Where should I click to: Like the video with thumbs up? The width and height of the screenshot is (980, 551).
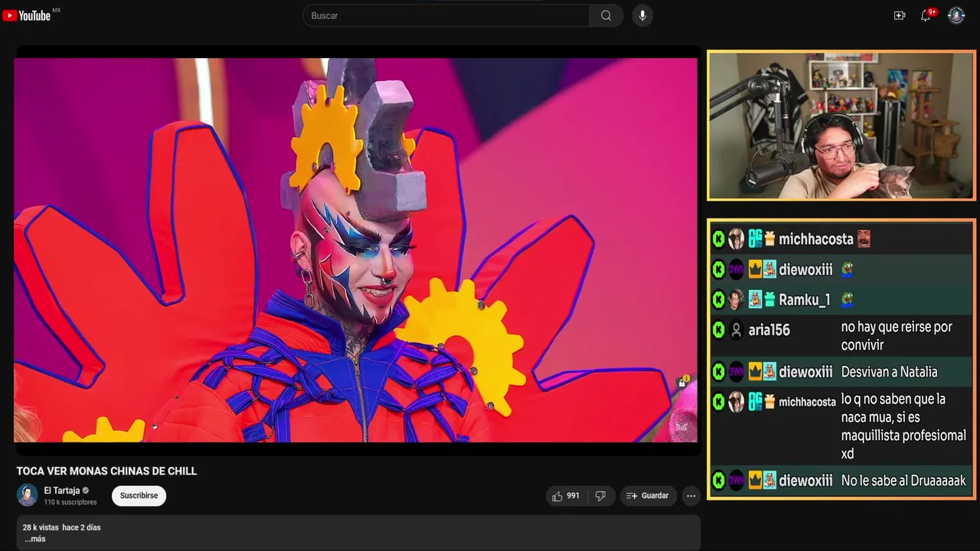(566, 496)
